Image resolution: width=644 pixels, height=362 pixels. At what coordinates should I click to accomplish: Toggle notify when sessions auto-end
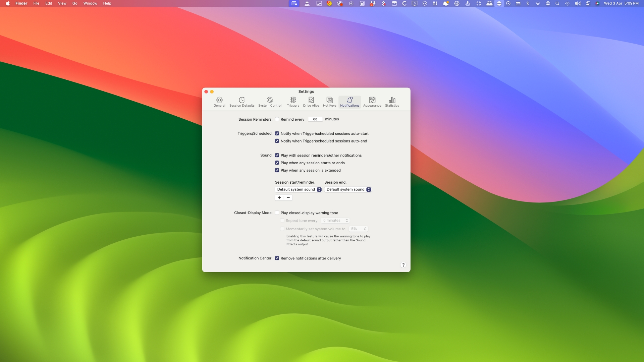(x=277, y=141)
